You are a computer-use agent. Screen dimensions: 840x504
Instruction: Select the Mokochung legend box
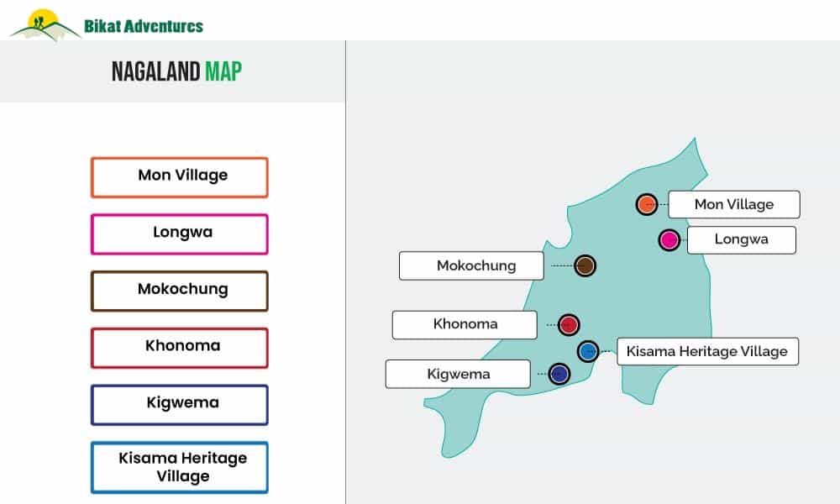(x=180, y=291)
